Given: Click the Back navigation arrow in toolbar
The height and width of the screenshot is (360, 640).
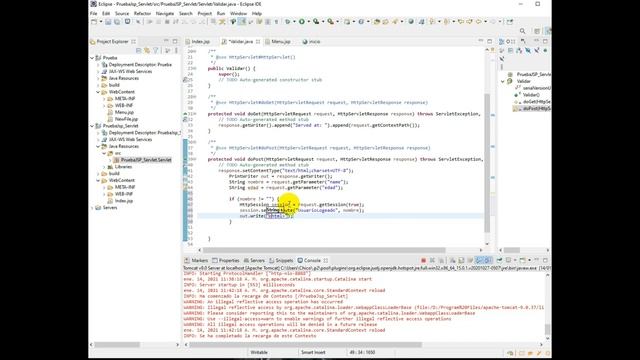Looking at the screenshot, I should tap(478, 22).
